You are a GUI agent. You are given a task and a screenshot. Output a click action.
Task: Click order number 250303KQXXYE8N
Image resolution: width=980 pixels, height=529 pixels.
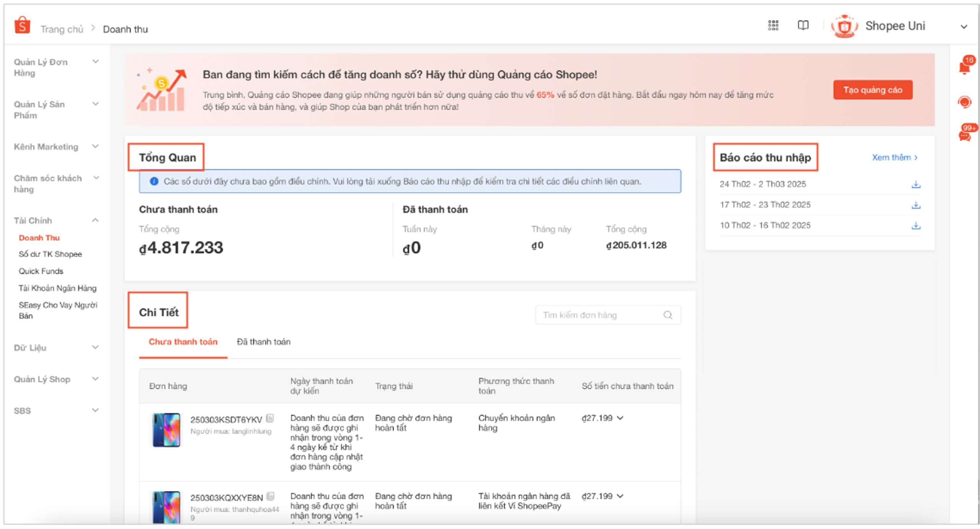[x=227, y=498]
